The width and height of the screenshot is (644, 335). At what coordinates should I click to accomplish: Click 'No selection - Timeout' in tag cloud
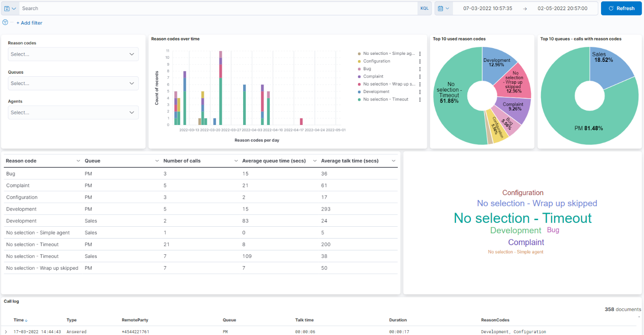tap(523, 218)
